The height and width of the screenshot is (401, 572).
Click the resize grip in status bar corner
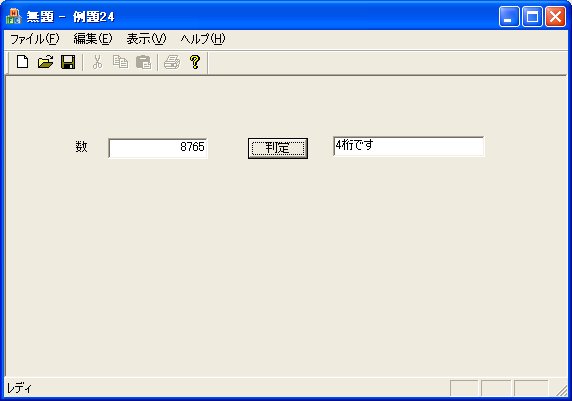[x=561, y=389]
